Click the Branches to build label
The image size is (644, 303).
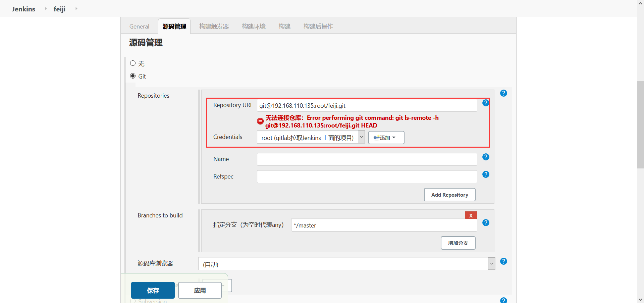click(x=160, y=215)
